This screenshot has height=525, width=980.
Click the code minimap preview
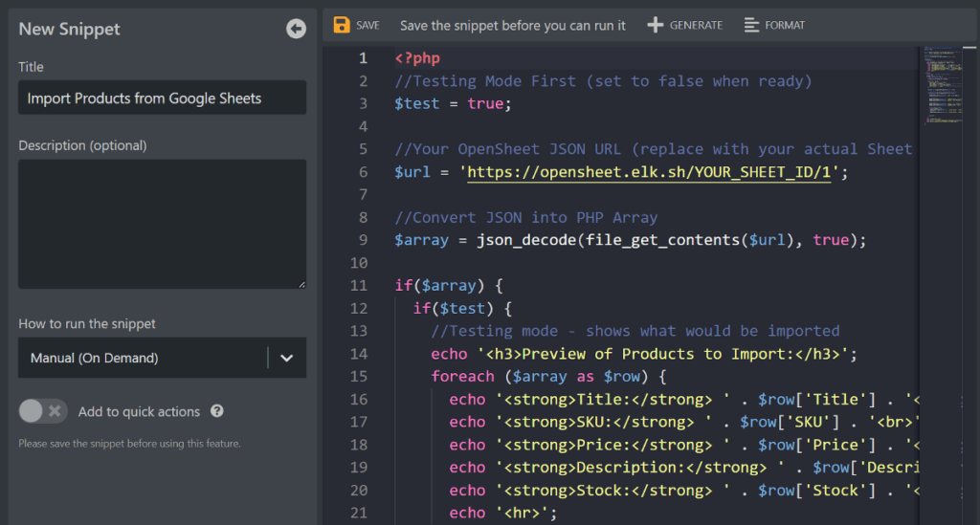click(x=946, y=86)
